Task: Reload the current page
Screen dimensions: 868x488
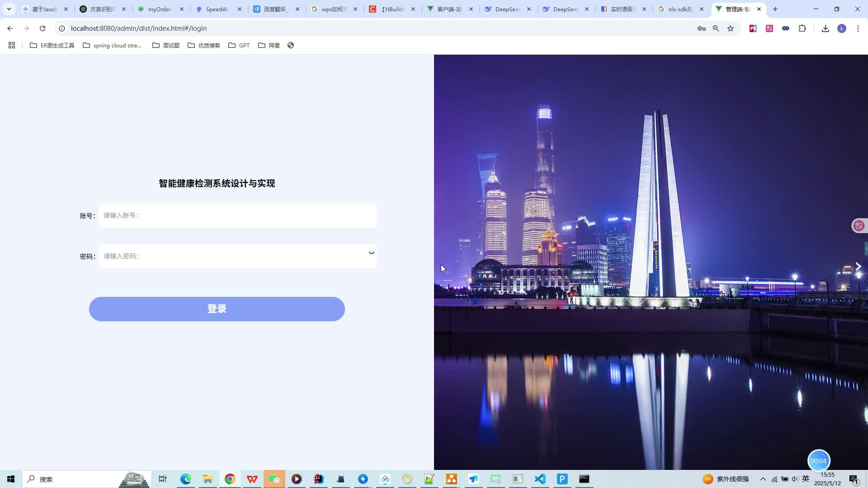Action: tap(42, 28)
